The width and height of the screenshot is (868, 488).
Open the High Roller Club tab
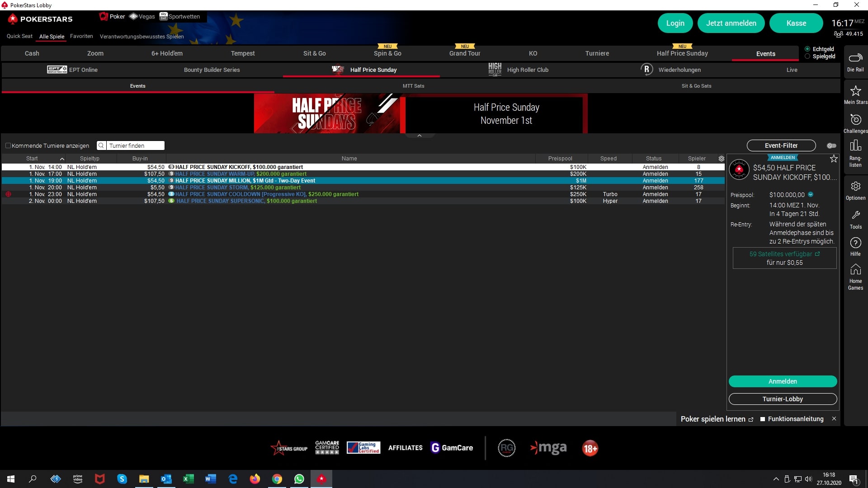(527, 70)
